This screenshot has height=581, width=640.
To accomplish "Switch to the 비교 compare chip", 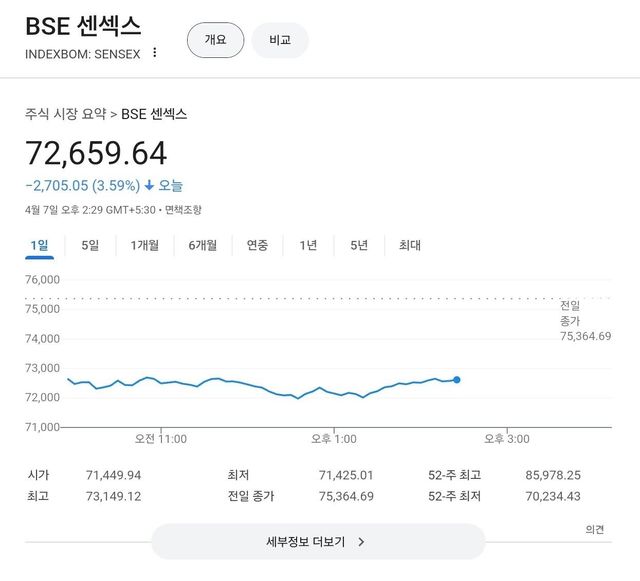I will coord(280,40).
